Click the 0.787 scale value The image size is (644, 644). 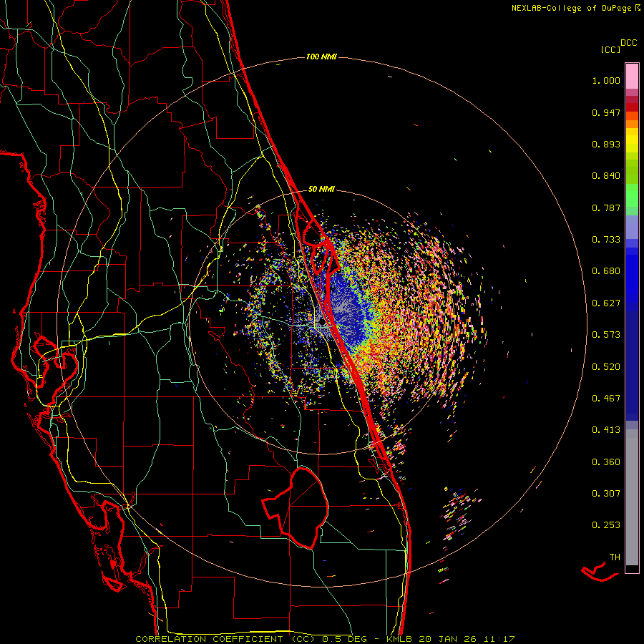pyautogui.click(x=606, y=208)
